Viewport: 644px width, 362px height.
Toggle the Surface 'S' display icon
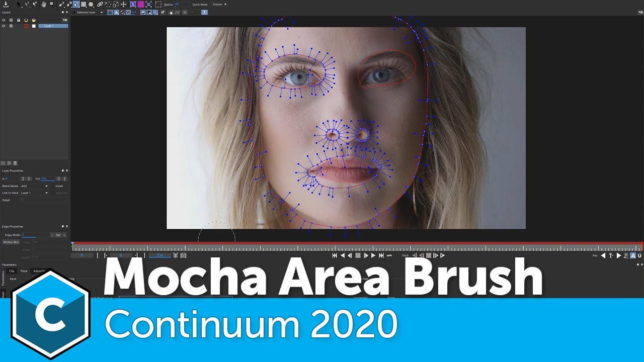coord(133,4)
